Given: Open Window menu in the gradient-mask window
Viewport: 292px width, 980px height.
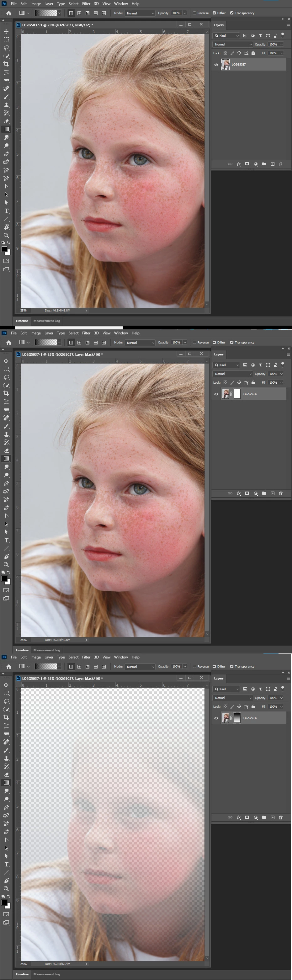Looking at the screenshot, I should point(121,658).
